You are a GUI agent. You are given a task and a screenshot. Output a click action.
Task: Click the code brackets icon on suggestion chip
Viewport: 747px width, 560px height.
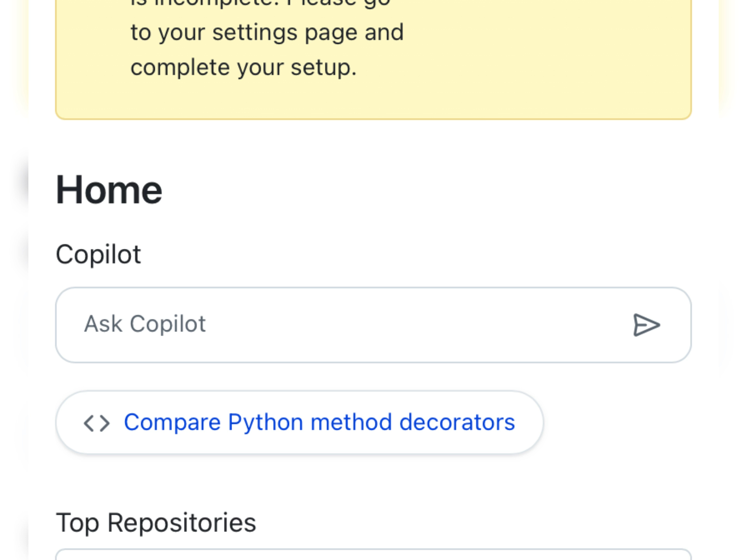click(96, 423)
